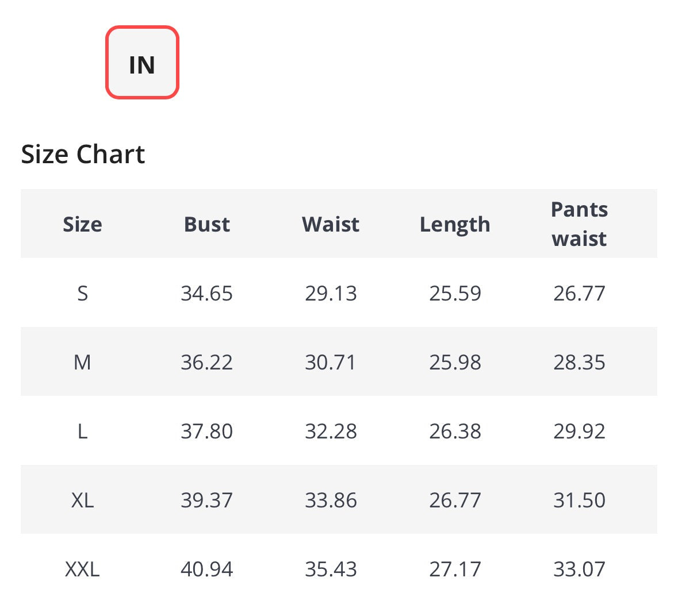The width and height of the screenshot is (678, 616).
Task: Click the 40.94 bust value for XXL
Action: (206, 569)
